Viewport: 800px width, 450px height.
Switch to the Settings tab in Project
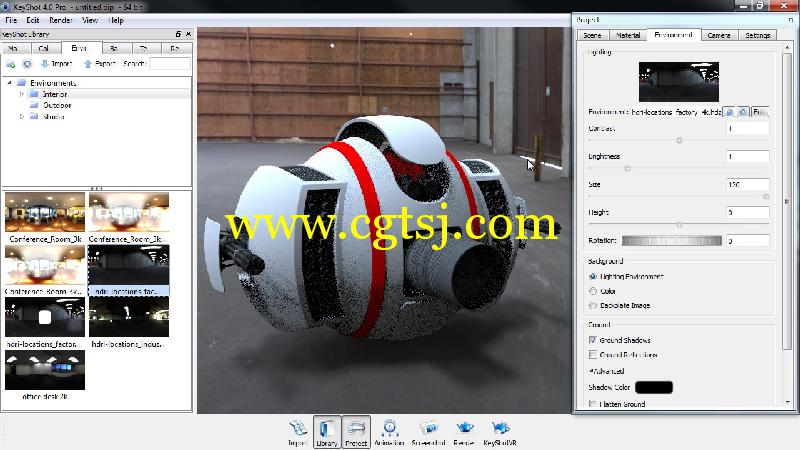(x=758, y=35)
